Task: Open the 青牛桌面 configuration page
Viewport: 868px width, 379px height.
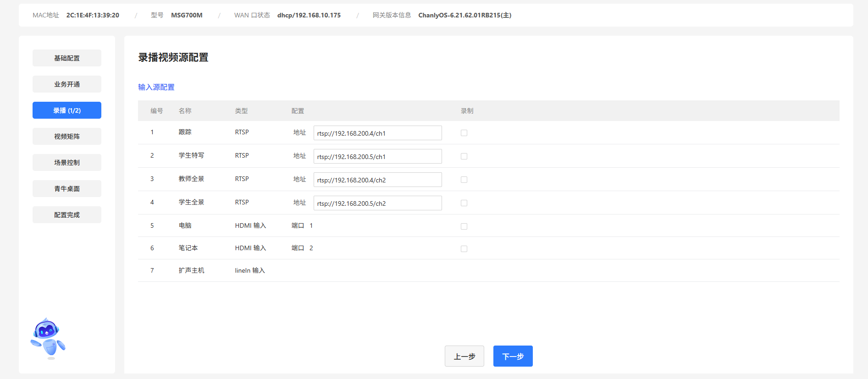Action: coord(67,189)
